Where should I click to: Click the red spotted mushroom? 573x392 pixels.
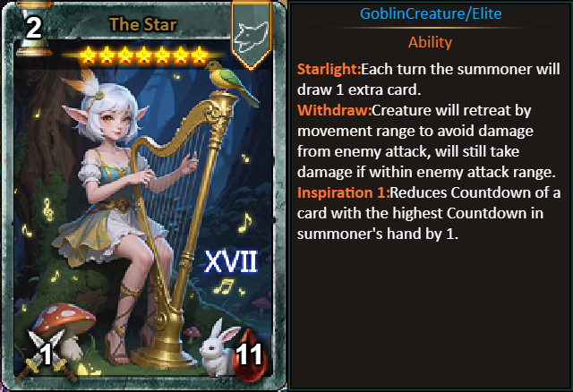[64, 328]
